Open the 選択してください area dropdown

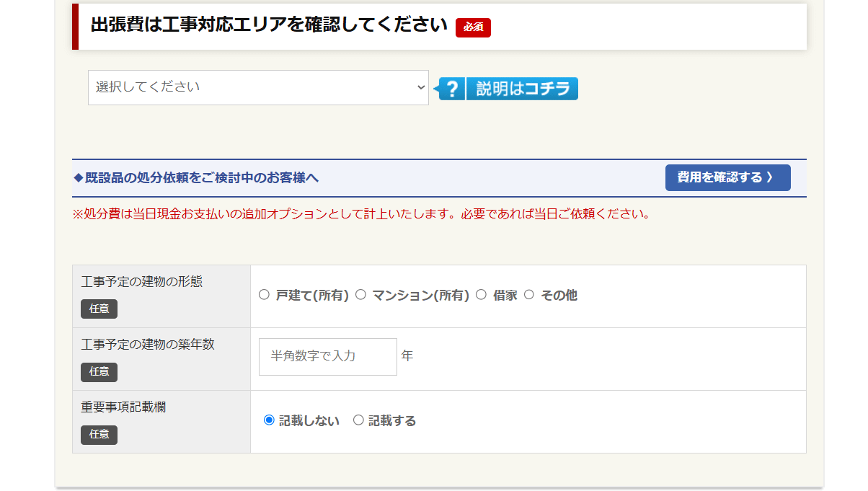point(258,87)
